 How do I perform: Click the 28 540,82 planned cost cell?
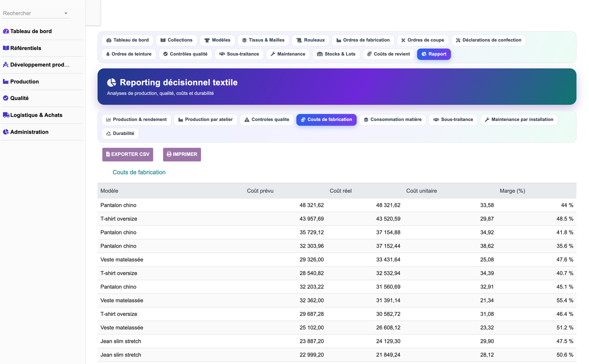(311, 273)
